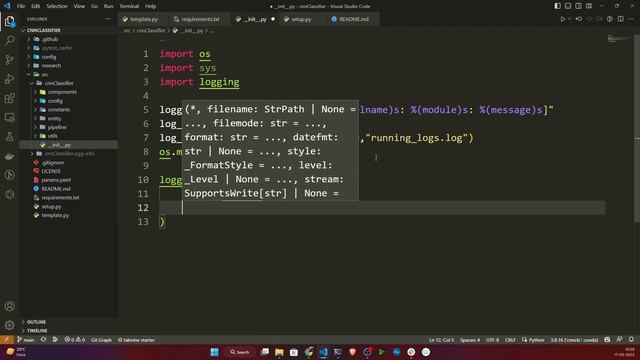Change CRLF end of line sequence
The image size is (640, 360).
[510, 340]
